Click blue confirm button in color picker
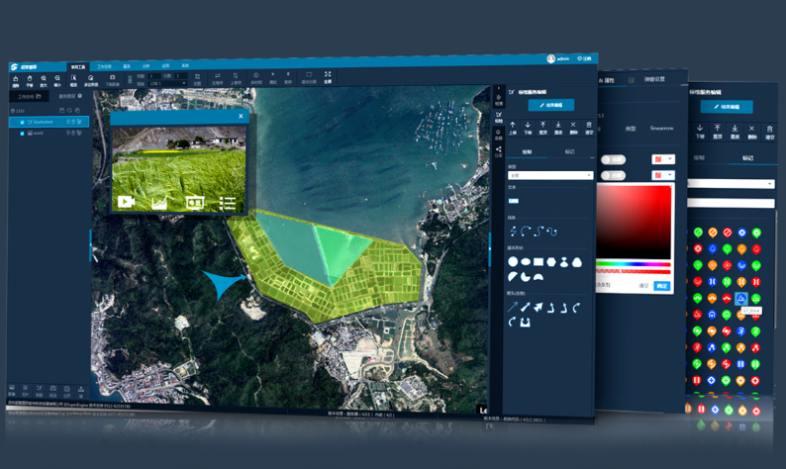This screenshot has height=469, width=786. (x=662, y=286)
